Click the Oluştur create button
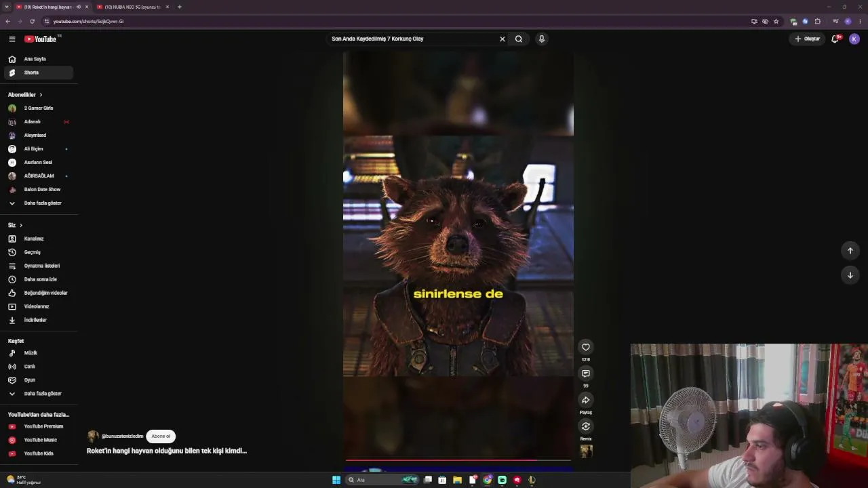 pyautogui.click(x=808, y=39)
